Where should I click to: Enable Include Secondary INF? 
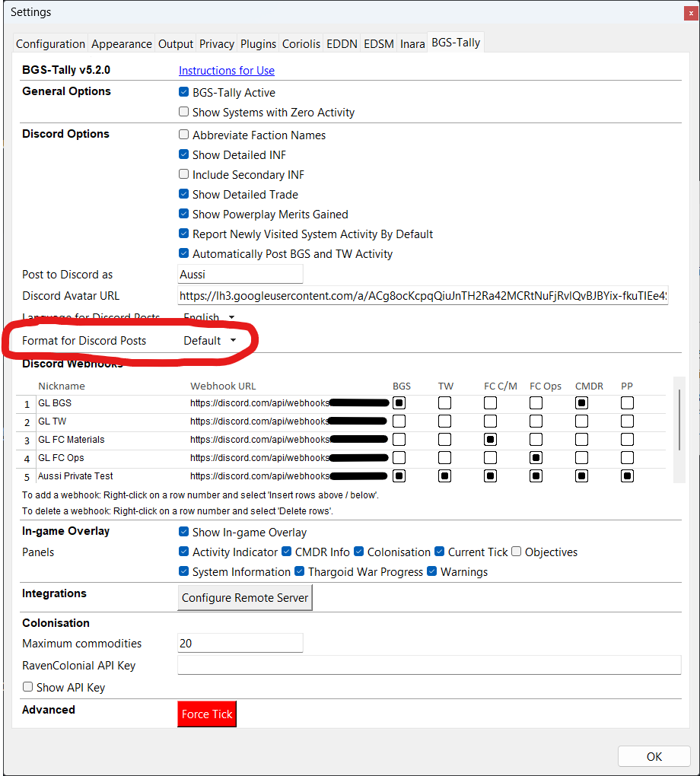[183, 174]
